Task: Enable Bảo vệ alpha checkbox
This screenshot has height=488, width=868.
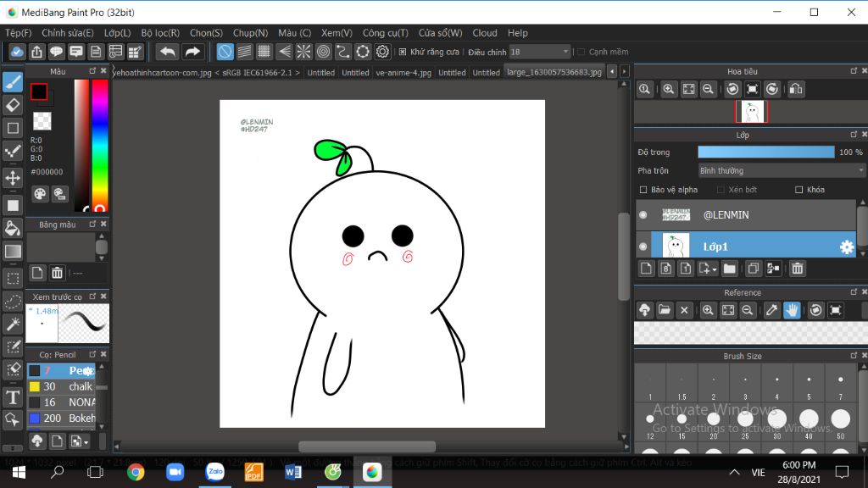Action: tap(643, 190)
